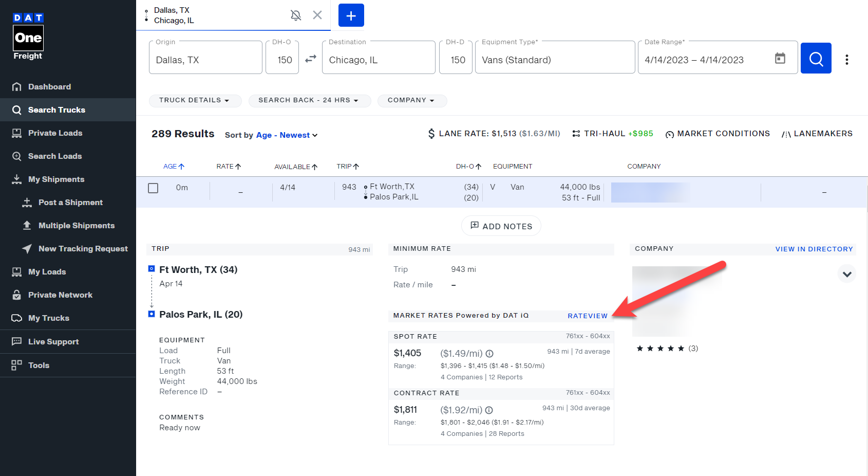Open the Truck Details filter dropdown
This screenshot has width=868, height=476.
tap(195, 100)
